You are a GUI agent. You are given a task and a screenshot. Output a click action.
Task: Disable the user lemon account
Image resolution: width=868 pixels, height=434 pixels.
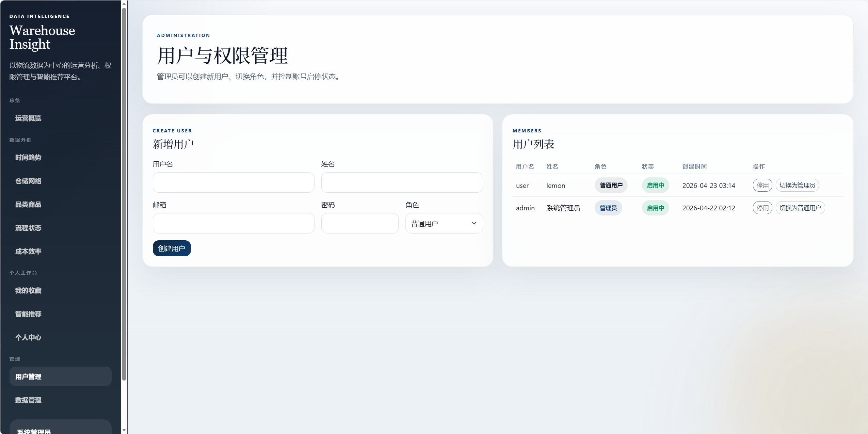762,186
